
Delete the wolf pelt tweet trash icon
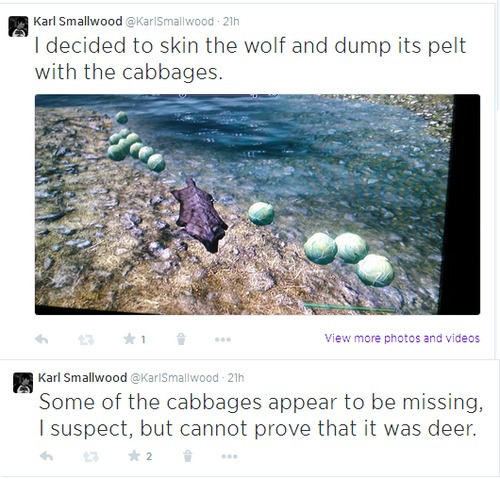pos(181,339)
